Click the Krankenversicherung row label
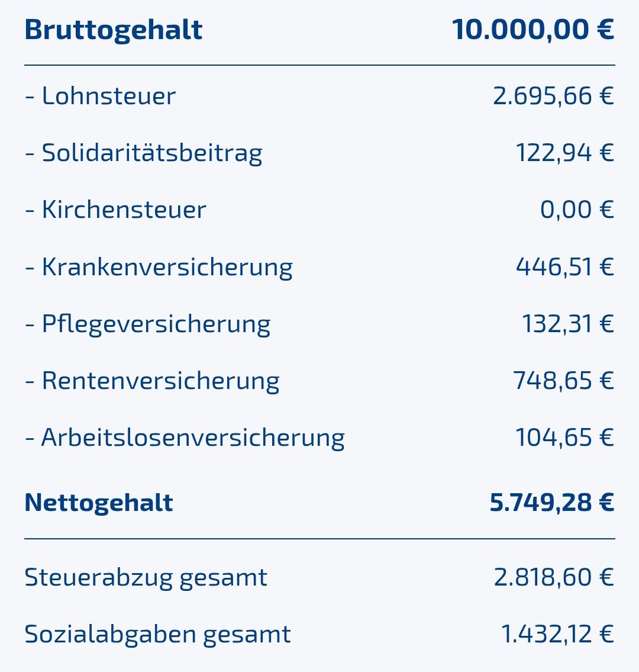The height and width of the screenshot is (672, 639). click(x=159, y=267)
